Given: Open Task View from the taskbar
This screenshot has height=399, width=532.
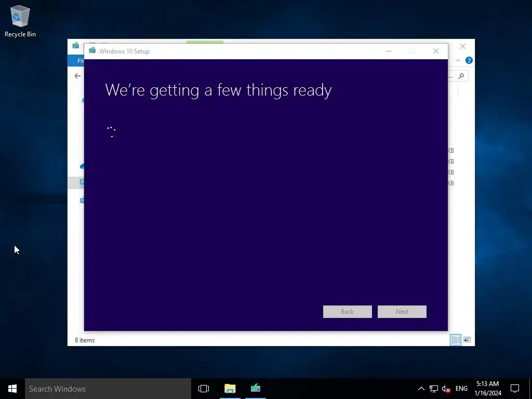Looking at the screenshot, I should (x=204, y=389).
